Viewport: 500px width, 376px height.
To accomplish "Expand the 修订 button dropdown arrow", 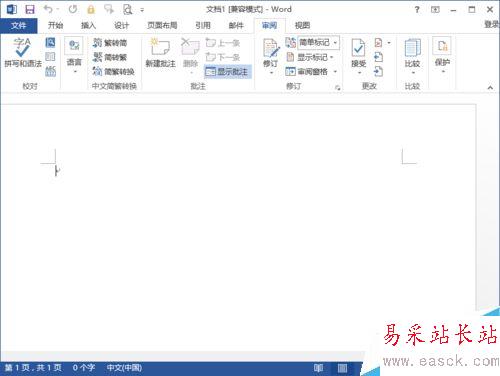I will (x=271, y=73).
